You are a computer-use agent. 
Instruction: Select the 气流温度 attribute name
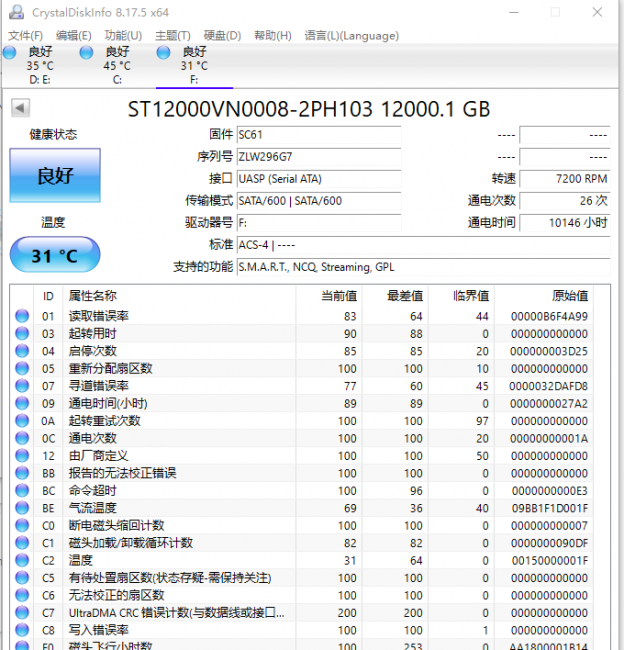pyautogui.click(x=92, y=508)
